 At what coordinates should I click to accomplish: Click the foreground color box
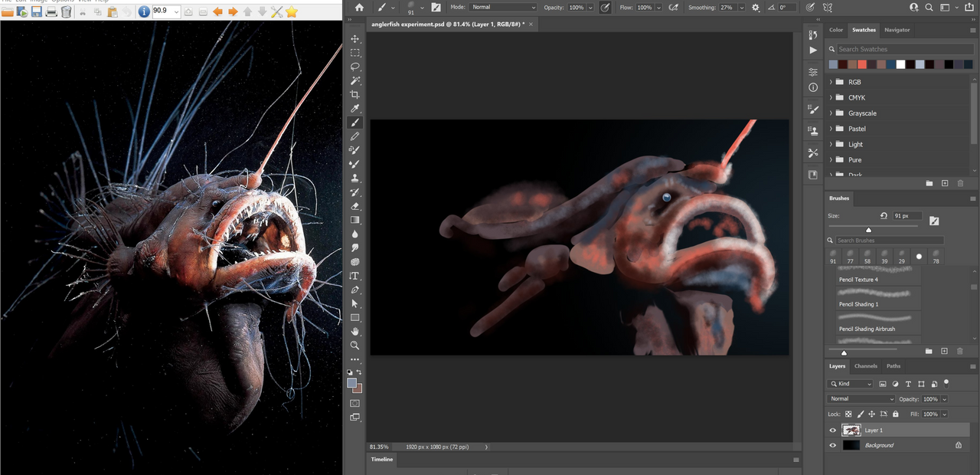351,383
